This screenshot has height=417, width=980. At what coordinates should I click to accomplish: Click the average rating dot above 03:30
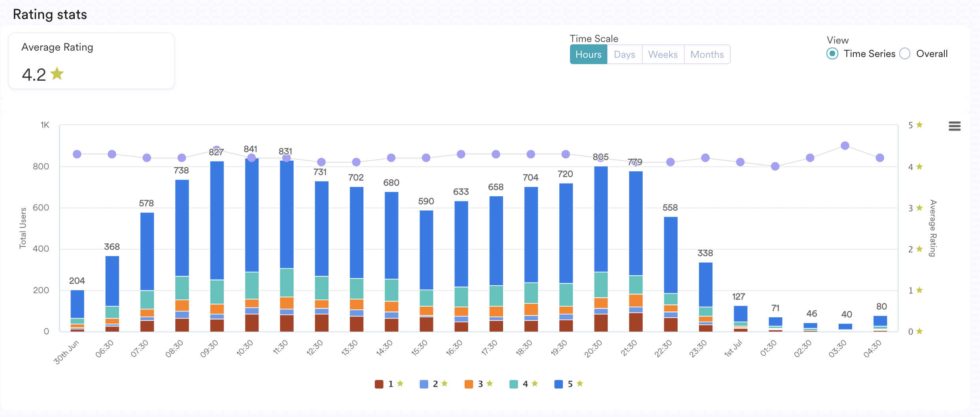[x=845, y=146]
